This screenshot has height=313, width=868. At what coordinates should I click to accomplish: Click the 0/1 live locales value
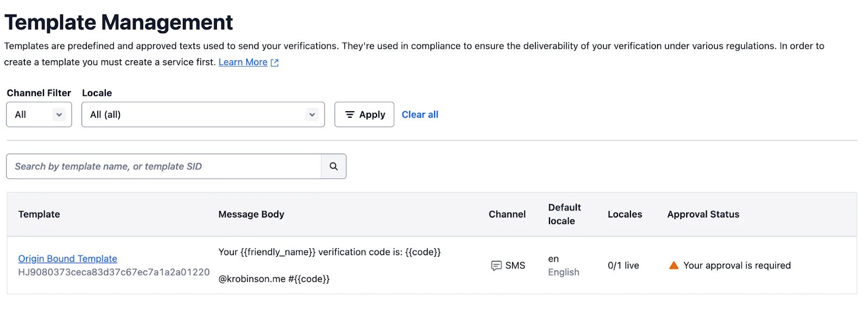623,266
